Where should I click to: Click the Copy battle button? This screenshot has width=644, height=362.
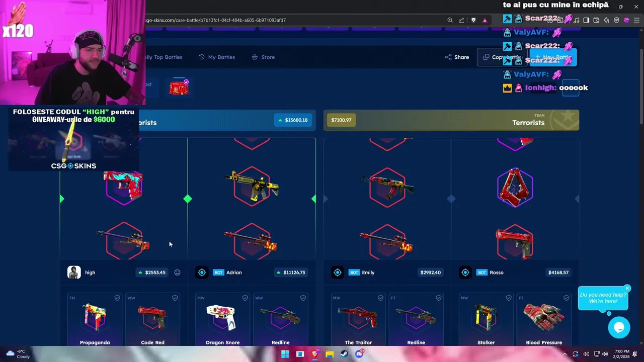click(x=501, y=57)
